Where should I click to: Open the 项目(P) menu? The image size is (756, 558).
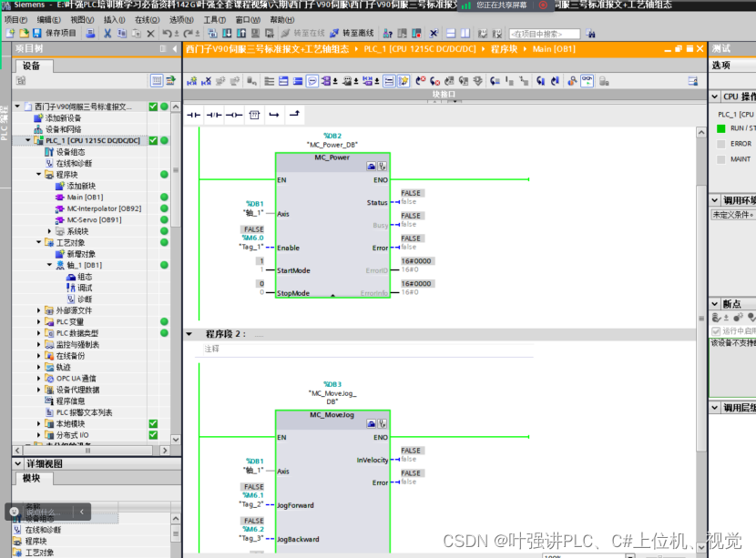15,20
